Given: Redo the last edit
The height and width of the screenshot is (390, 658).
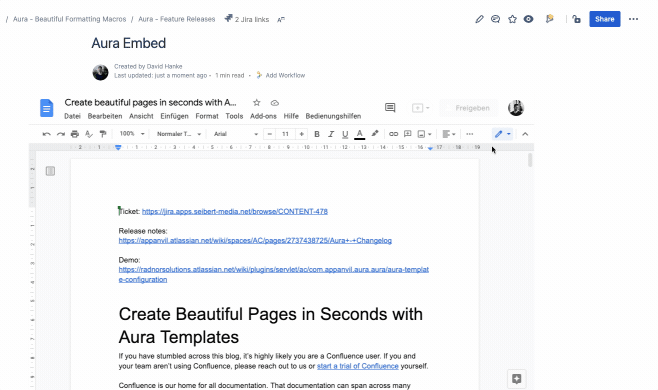Looking at the screenshot, I should 61,134.
